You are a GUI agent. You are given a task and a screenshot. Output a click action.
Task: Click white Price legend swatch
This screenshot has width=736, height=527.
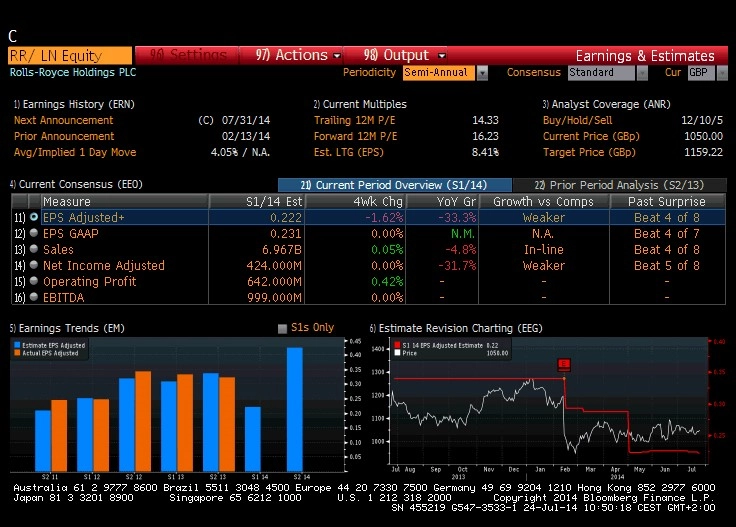point(398,353)
